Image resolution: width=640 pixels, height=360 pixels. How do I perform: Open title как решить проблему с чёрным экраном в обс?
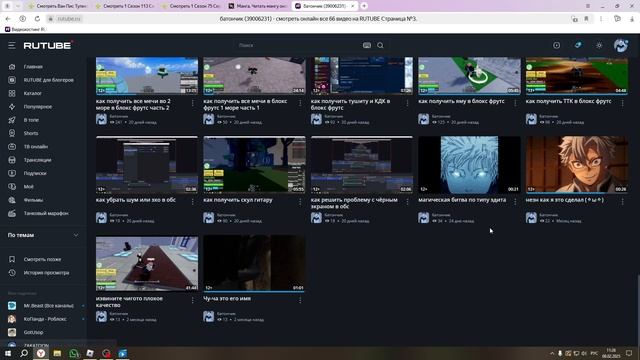coord(354,203)
